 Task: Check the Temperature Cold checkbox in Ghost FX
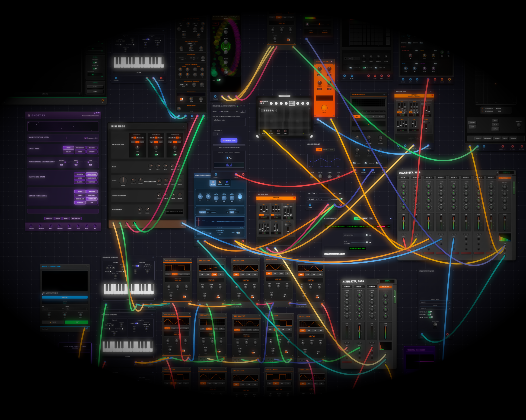point(85,138)
